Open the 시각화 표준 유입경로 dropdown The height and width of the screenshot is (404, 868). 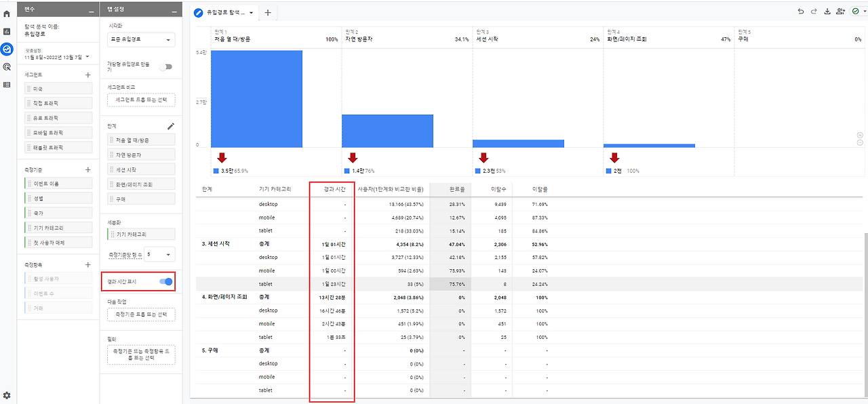(142, 39)
